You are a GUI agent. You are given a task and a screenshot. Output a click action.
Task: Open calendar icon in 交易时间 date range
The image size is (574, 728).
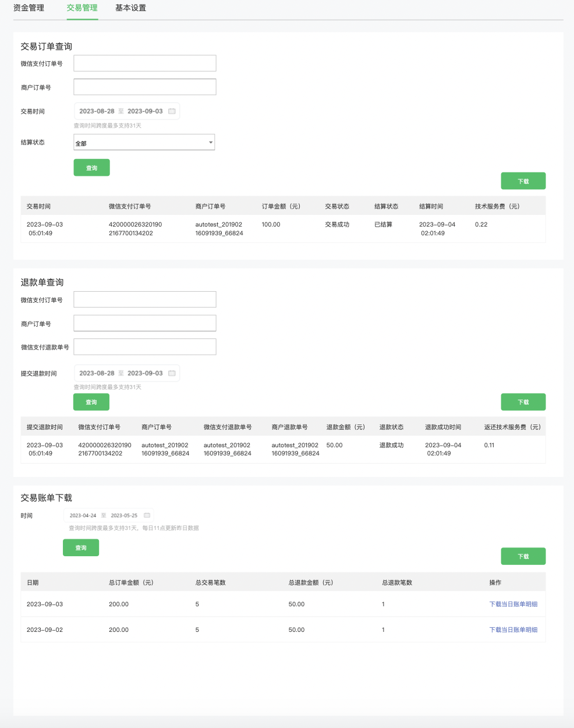click(x=172, y=111)
